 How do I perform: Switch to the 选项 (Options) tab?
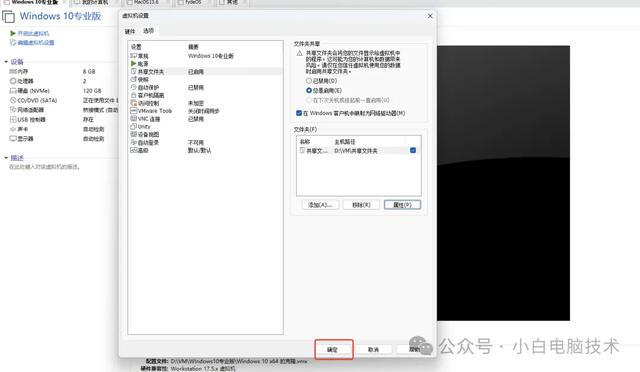point(148,31)
